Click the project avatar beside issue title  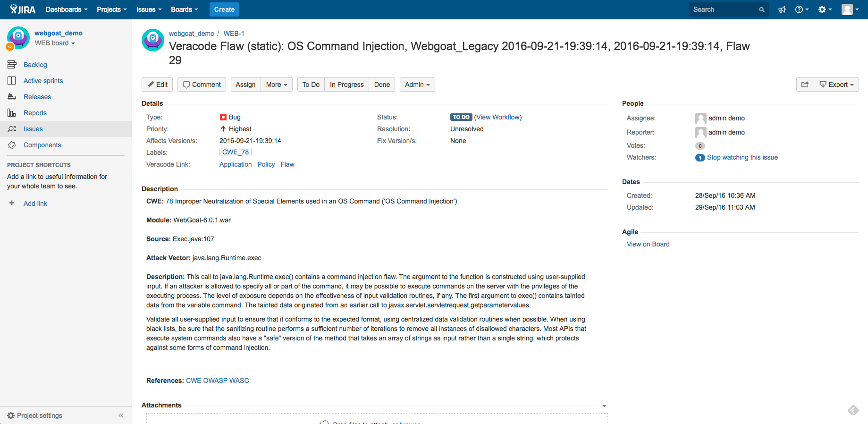pyautogui.click(x=153, y=40)
